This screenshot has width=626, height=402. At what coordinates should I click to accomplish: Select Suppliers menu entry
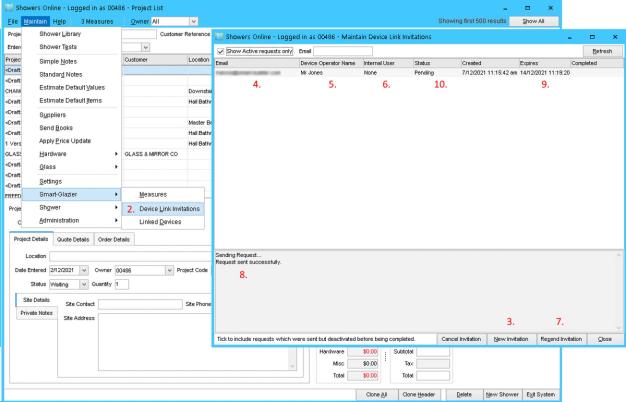52,115
